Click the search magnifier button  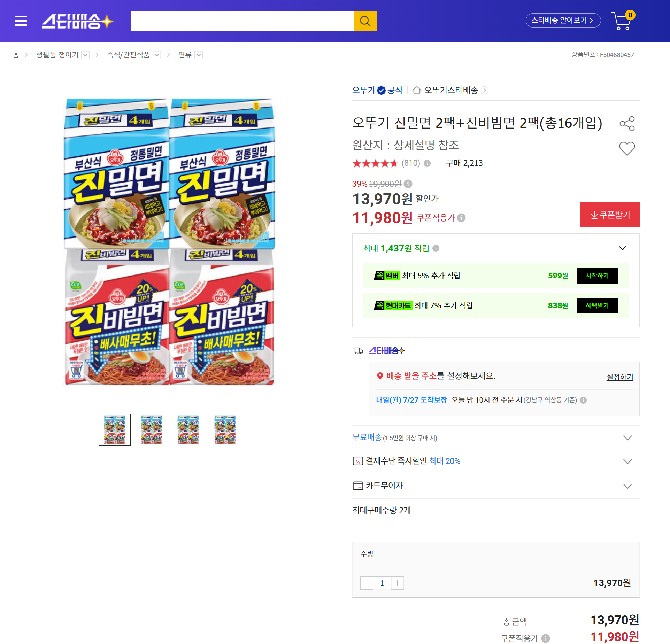coord(365,21)
